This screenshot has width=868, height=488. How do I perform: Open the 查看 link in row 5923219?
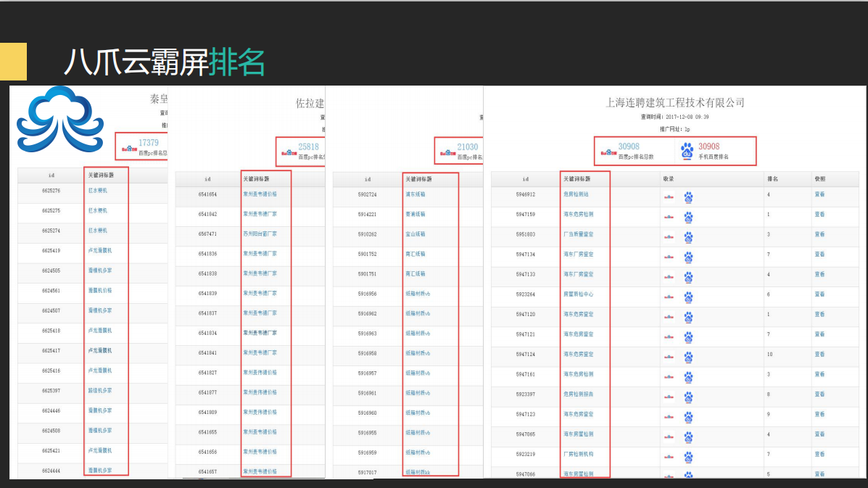[x=819, y=454]
